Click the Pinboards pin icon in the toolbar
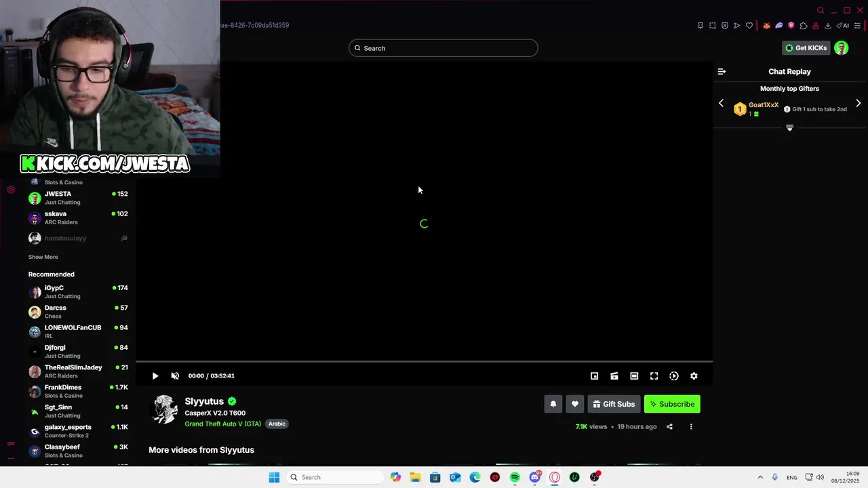 coord(701,26)
